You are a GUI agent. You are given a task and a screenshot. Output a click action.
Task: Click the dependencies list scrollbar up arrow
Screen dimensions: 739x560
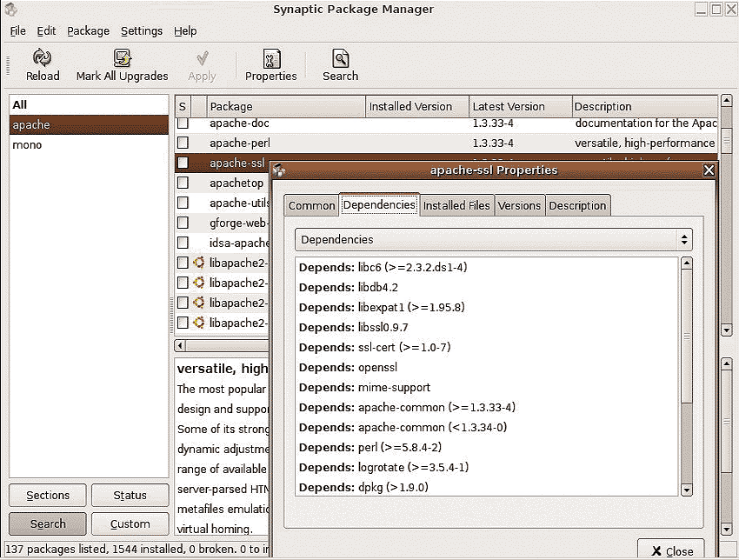point(687,263)
